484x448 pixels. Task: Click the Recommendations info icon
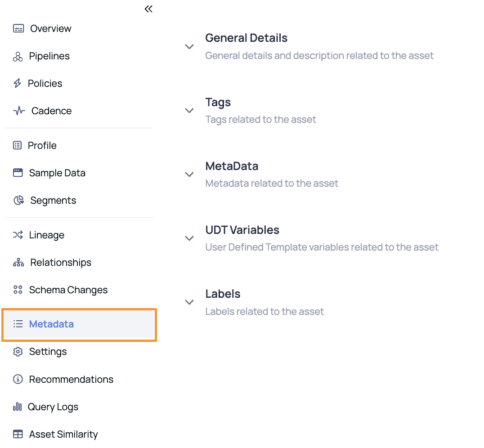tap(18, 379)
